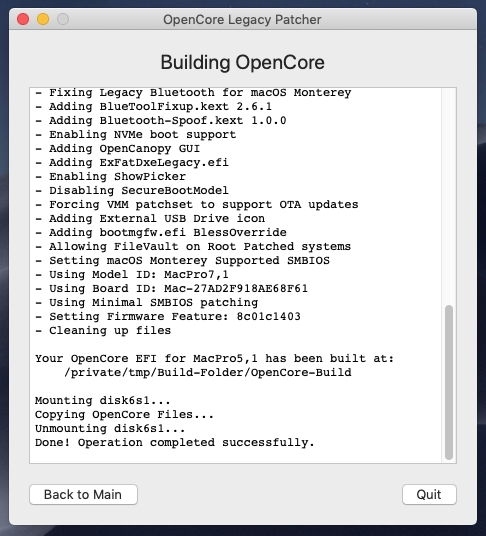Click the greyed-out zoom window button

(x=63, y=19)
